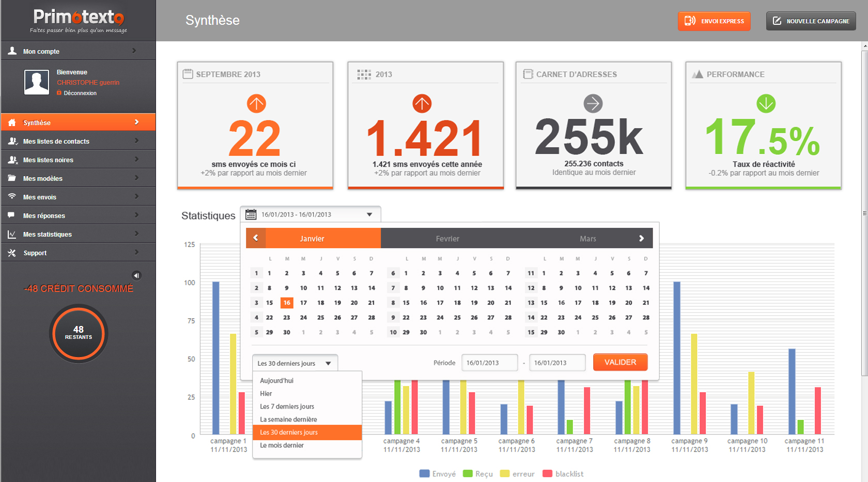This screenshot has height=482, width=868.
Task: Click the Mes listes de contacts icon
Action: [13, 141]
